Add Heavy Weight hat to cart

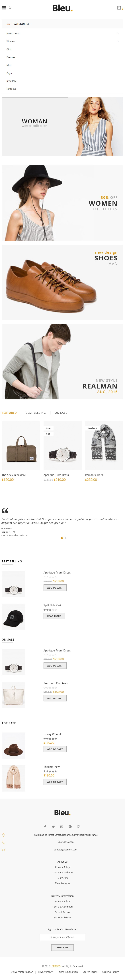[55, 749]
